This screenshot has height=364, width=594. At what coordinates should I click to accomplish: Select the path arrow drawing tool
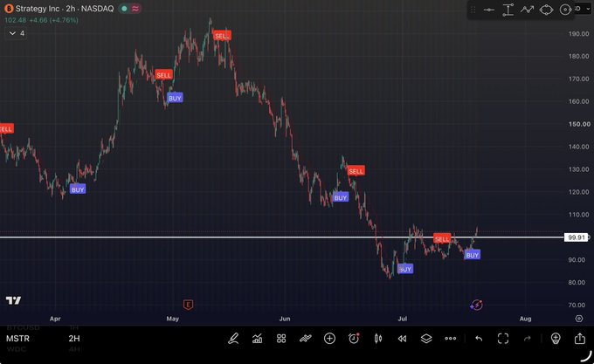coord(527,10)
